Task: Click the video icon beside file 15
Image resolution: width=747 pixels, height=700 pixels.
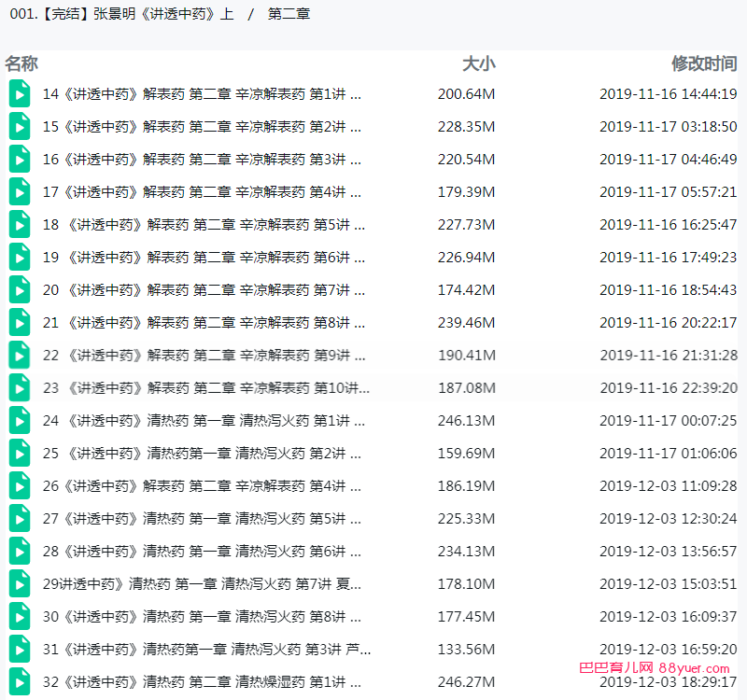Action: click(20, 127)
